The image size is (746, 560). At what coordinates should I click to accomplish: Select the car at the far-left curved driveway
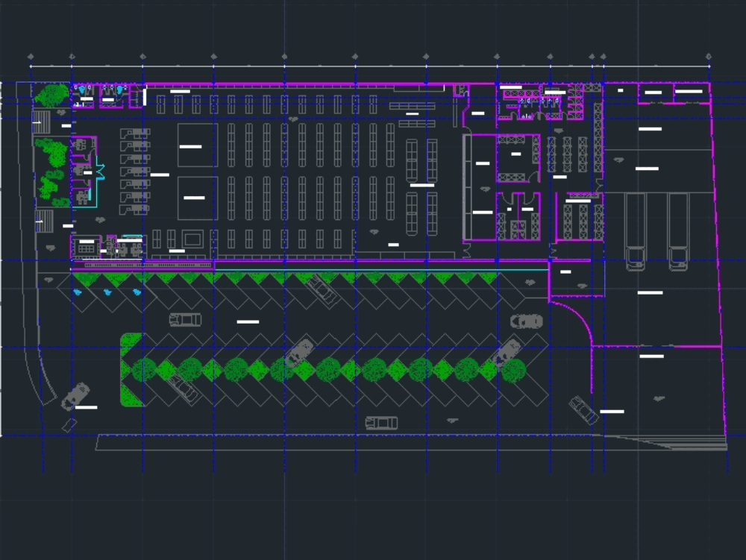coord(75,396)
